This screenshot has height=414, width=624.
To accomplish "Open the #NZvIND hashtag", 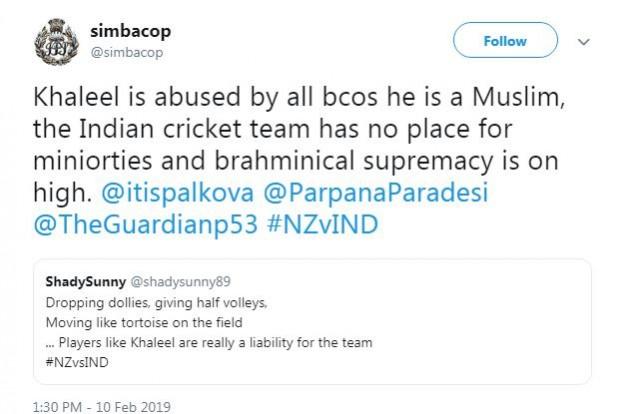I will 323,225.
